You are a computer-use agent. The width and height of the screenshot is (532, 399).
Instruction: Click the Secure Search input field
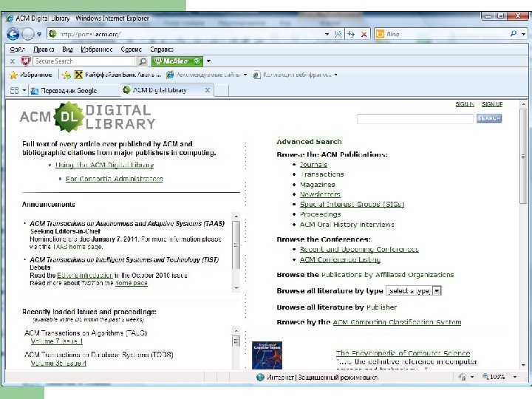tap(84, 61)
